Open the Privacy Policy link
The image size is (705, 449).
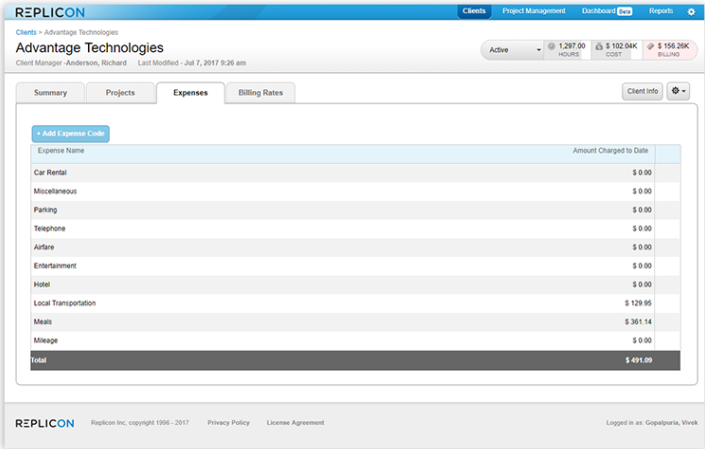228,422
